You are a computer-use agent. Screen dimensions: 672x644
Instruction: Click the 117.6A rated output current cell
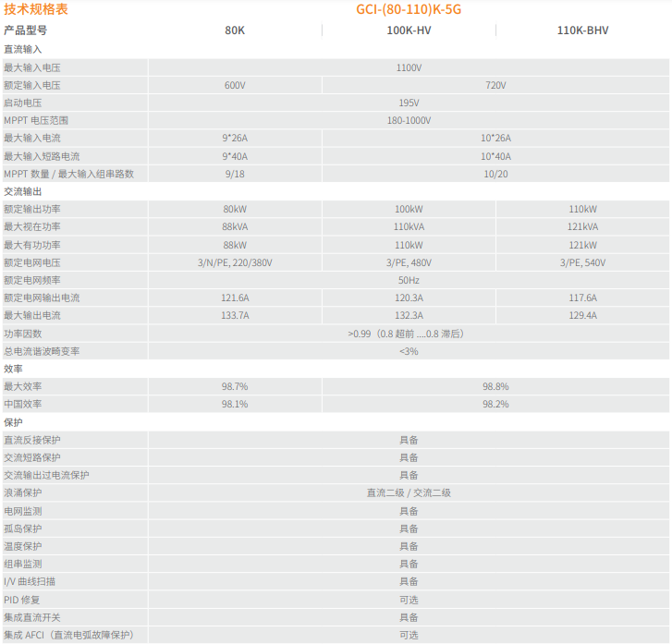click(x=583, y=298)
